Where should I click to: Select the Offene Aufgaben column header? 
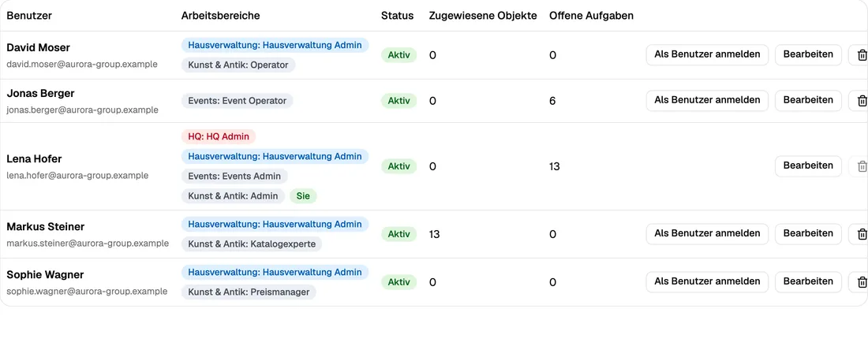click(x=591, y=16)
